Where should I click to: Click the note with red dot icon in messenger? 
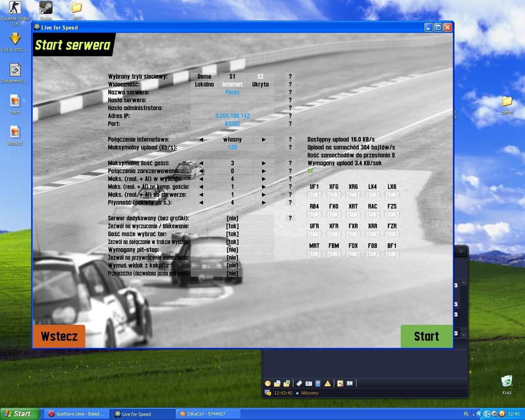point(340,383)
